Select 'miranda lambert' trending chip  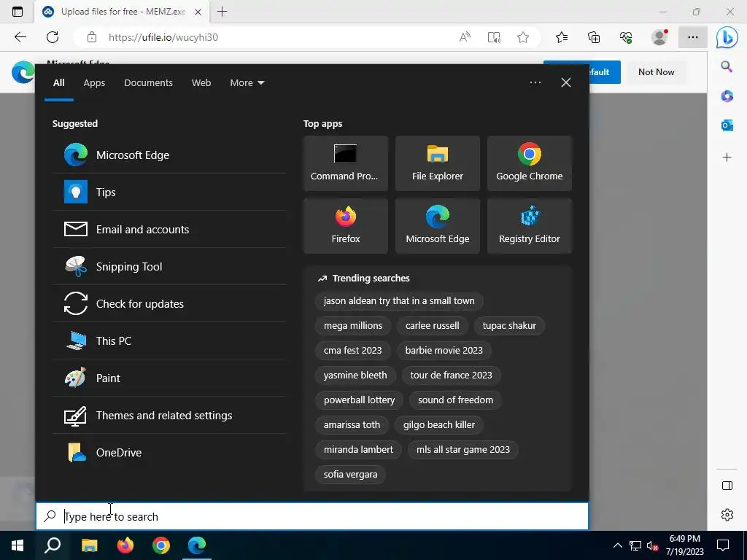click(x=358, y=449)
